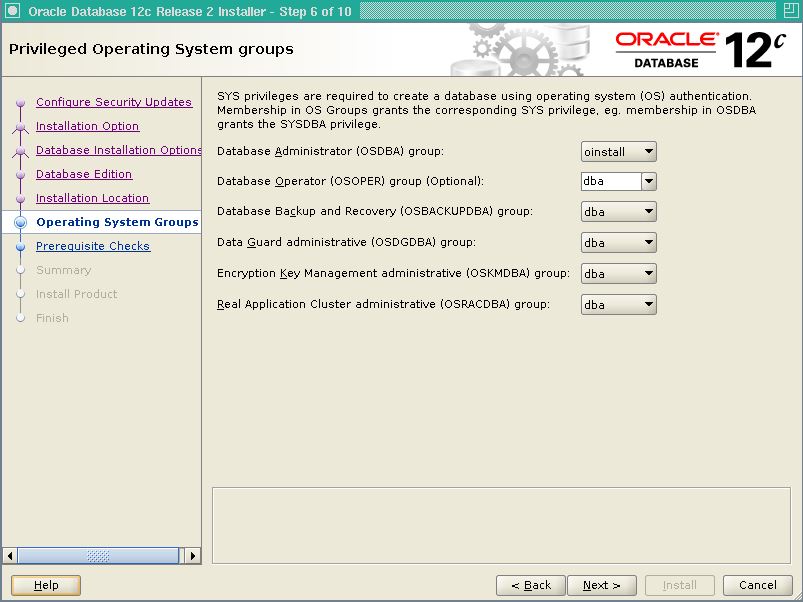Select the Operating System Groups step
The height and width of the screenshot is (602, 803).
[117, 222]
